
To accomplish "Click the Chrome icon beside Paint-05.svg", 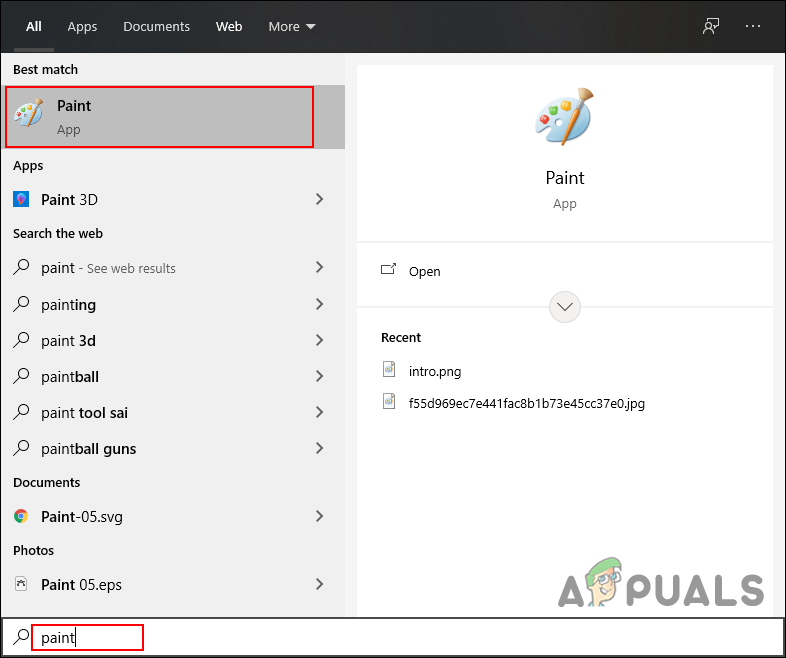I will click(21, 516).
